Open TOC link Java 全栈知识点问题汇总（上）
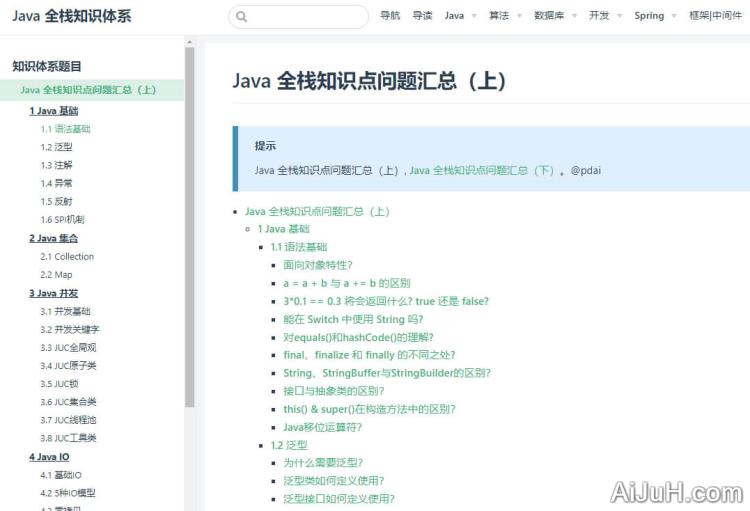 coord(318,211)
